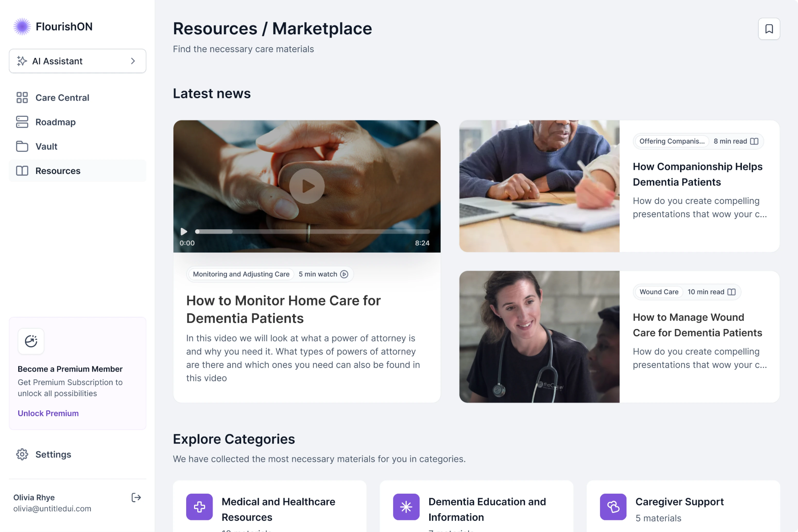Screen dimensions: 798x532
Task: Expand the AI Assistant chevron arrow
Action: pos(133,61)
